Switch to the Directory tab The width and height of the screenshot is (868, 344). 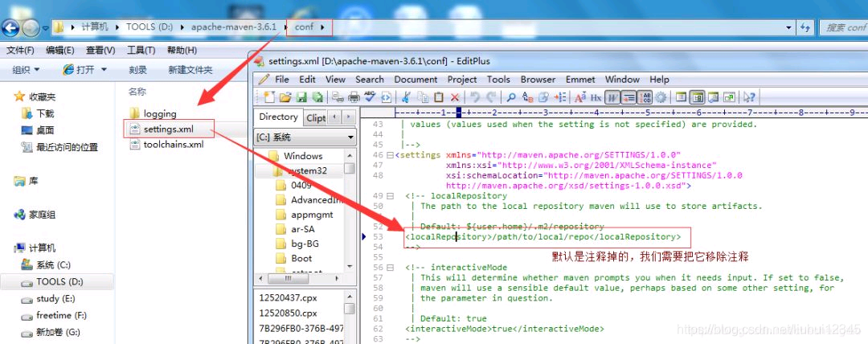(278, 117)
